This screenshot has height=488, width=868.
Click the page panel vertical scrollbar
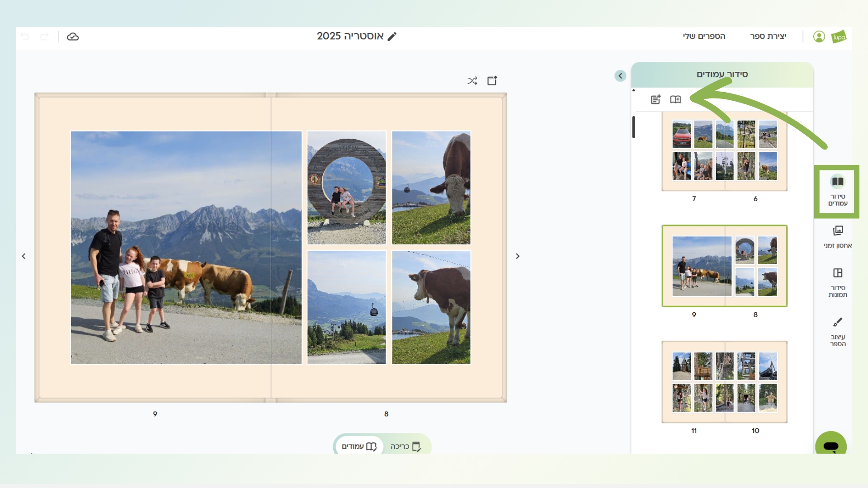pyautogui.click(x=634, y=127)
